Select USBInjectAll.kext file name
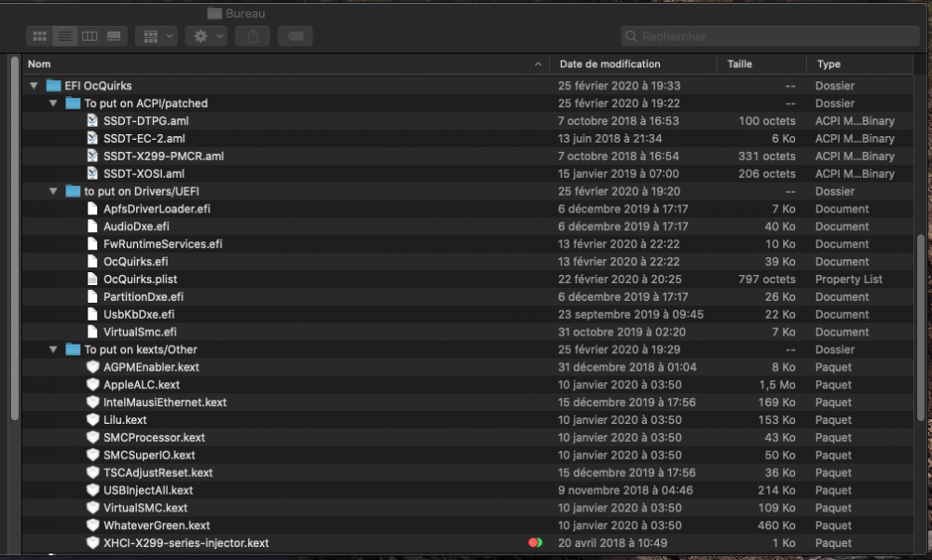Screen dimensions: 932x560 (x=148, y=490)
